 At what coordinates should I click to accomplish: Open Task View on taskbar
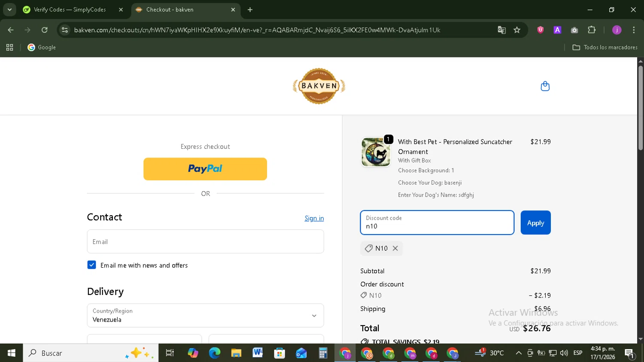[x=170, y=353]
